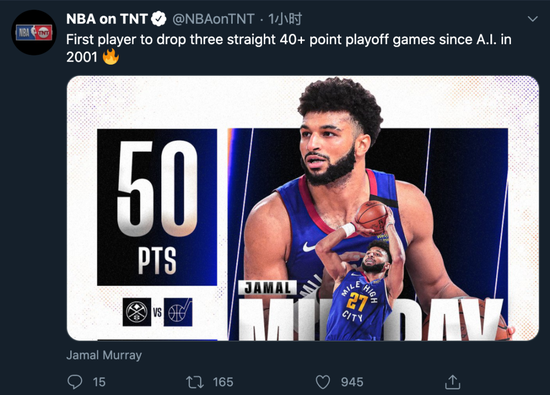550x395 pixels.
Task: Open the @NBAonTNT handle link
Action: point(213,19)
